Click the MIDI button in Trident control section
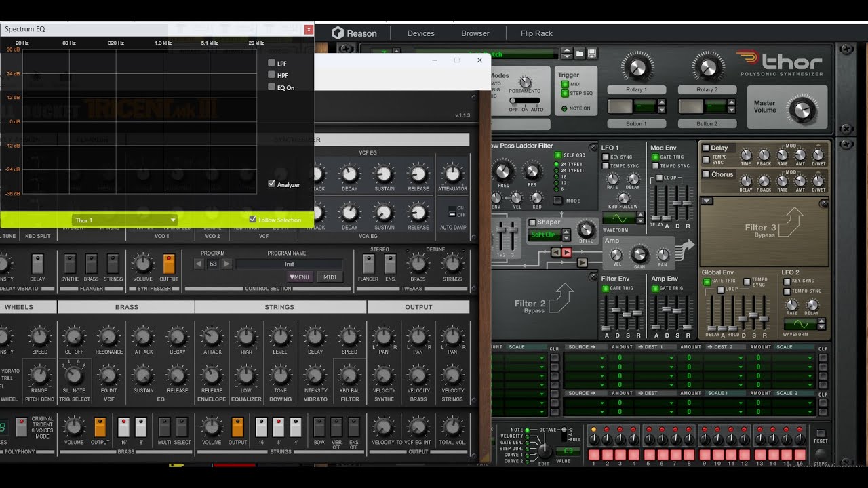The image size is (868, 488). 330,277
